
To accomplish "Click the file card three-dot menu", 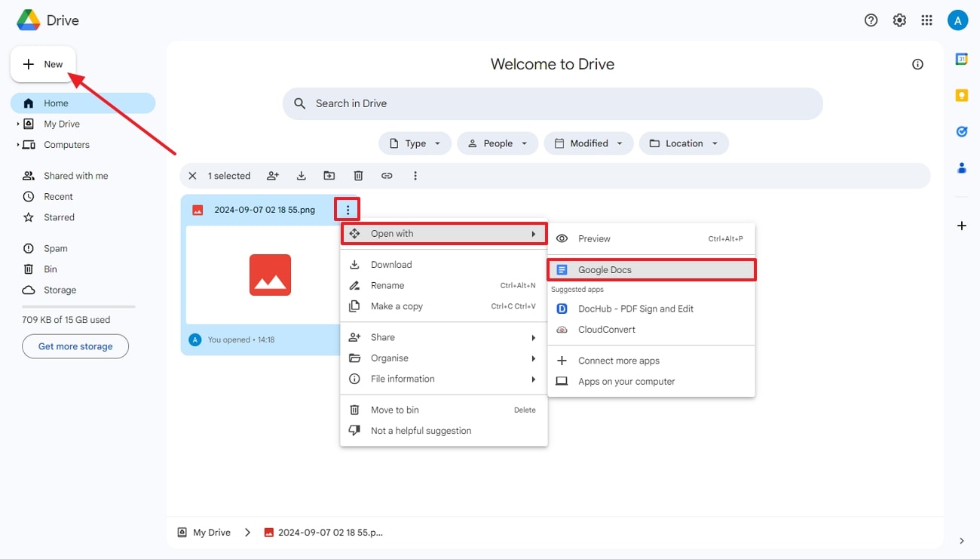I will (348, 210).
